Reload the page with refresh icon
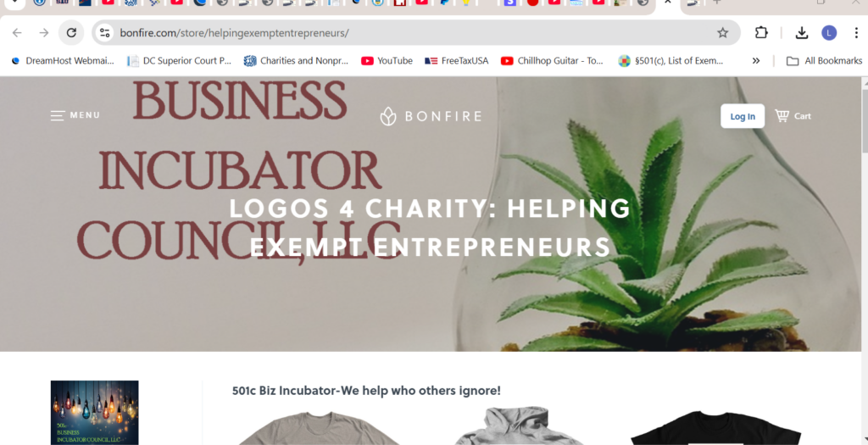Viewport: 868px width, 445px height. pyautogui.click(x=71, y=33)
